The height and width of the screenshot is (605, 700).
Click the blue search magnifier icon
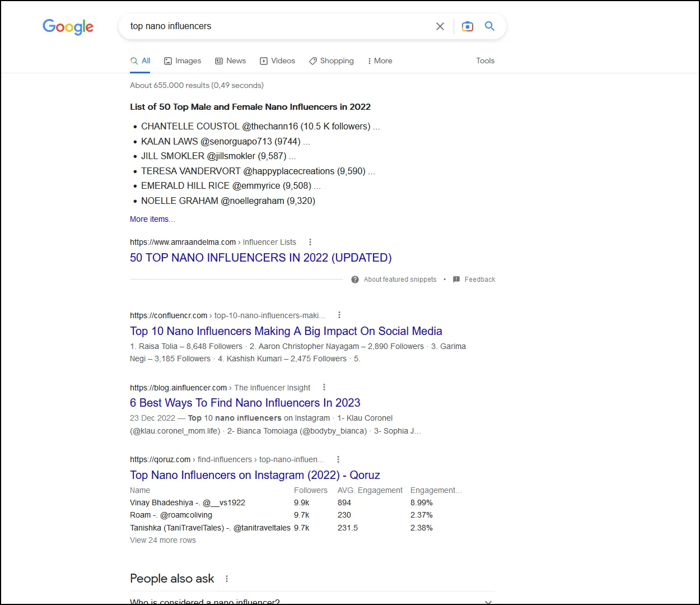(489, 26)
